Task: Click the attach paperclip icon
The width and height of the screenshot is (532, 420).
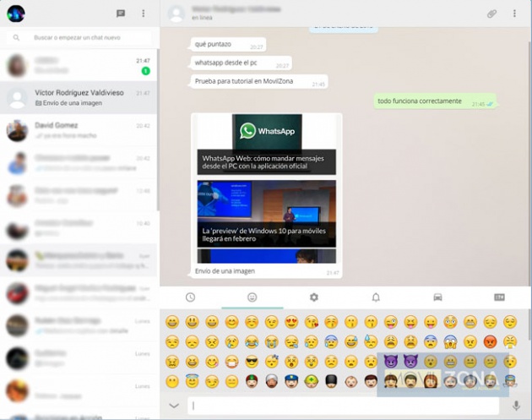Action: coord(491,14)
